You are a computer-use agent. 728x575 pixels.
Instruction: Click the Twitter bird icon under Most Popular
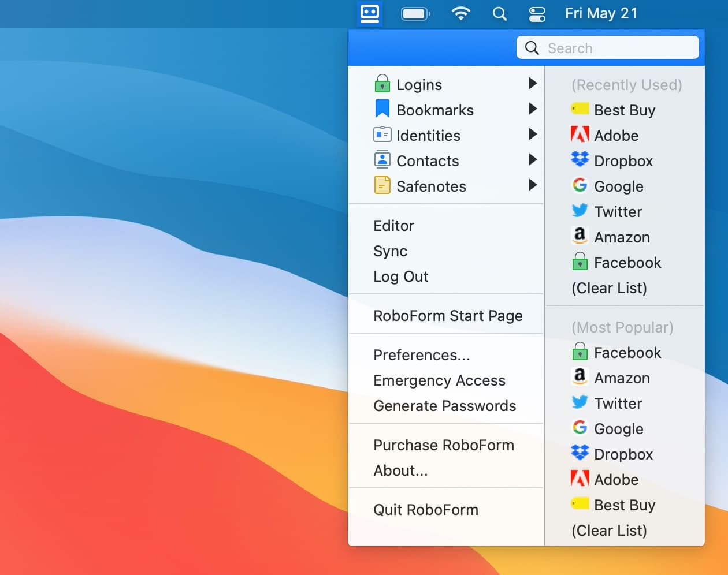pos(580,402)
